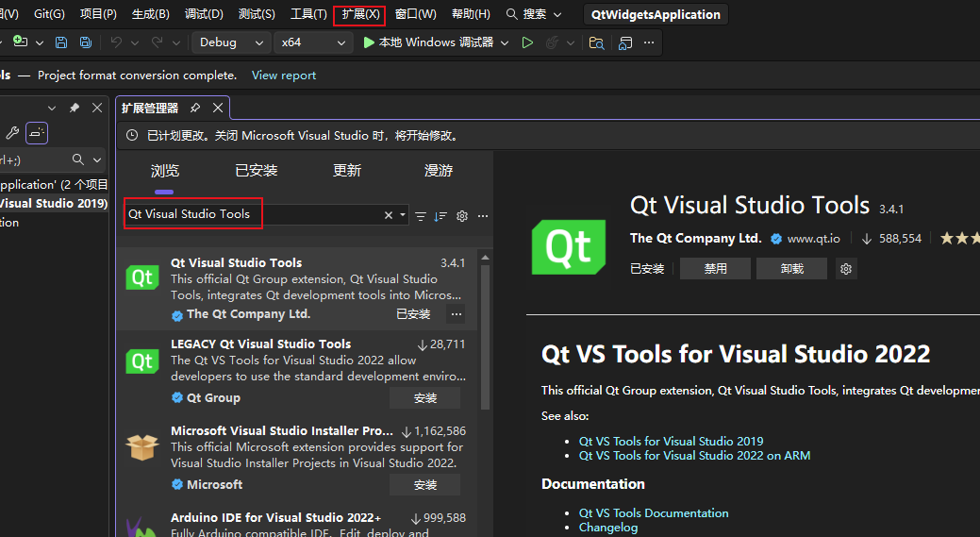
Task: Click the new project icon in the toolbar
Action: tap(20, 42)
